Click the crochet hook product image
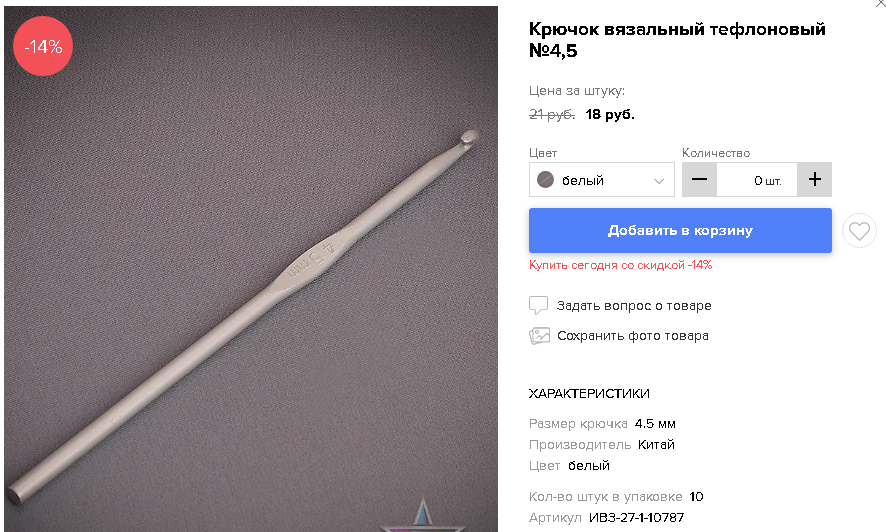886x532 pixels. click(251, 269)
